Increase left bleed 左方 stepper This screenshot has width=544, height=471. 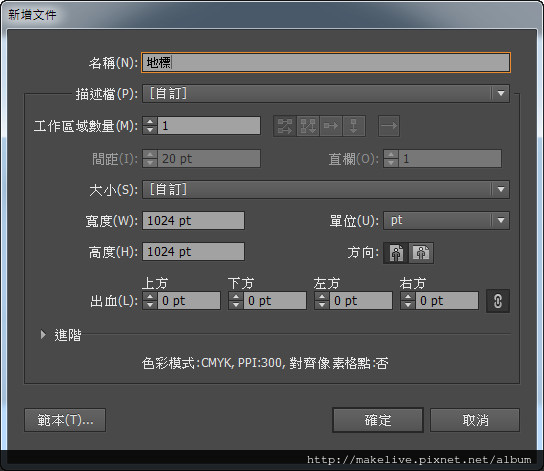click(322, 297)
